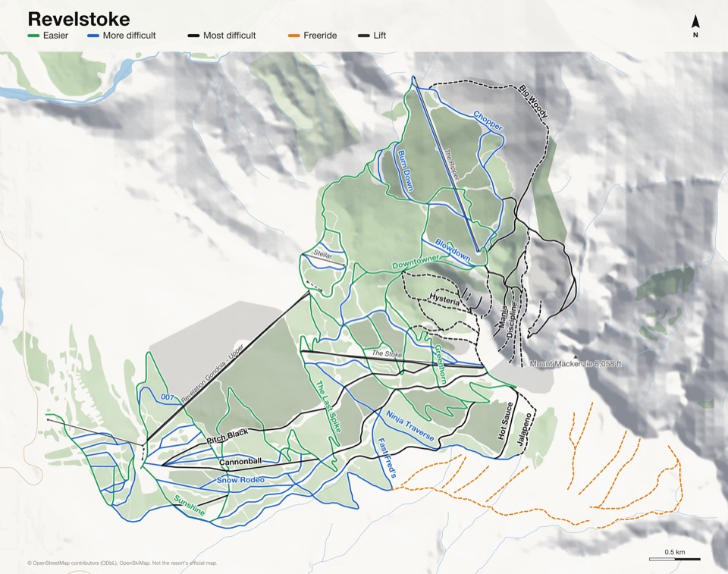Select the Snow Rodeo trail label

point(240,480)
